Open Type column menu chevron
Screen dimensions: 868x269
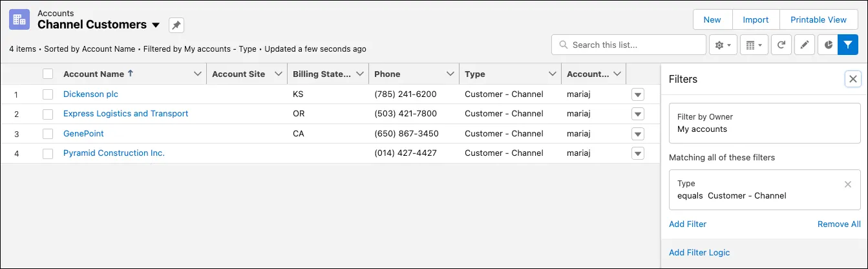553,74
